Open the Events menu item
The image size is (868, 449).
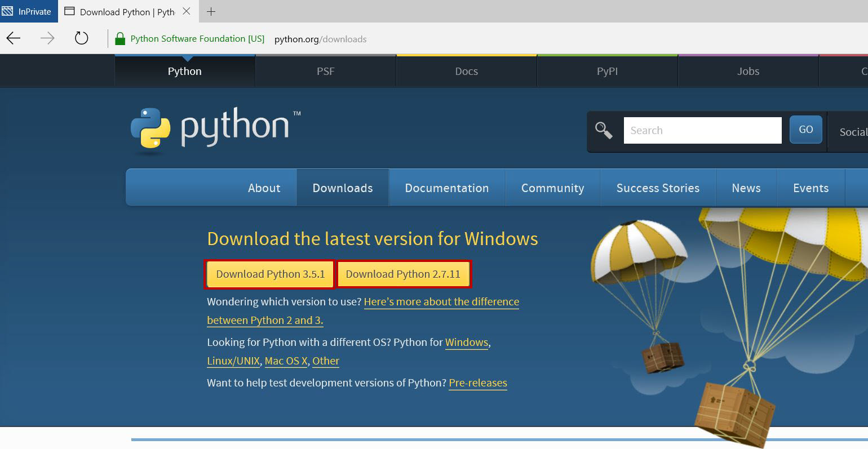coord(811,188)
